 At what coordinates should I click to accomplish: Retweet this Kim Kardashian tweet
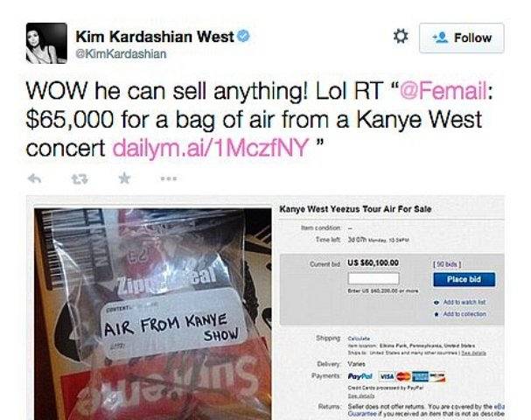[80, 178]
